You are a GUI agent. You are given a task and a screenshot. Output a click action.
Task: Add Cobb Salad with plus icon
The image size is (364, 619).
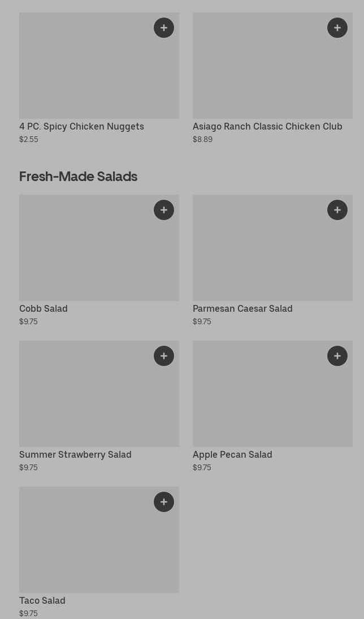pos(164,210)
